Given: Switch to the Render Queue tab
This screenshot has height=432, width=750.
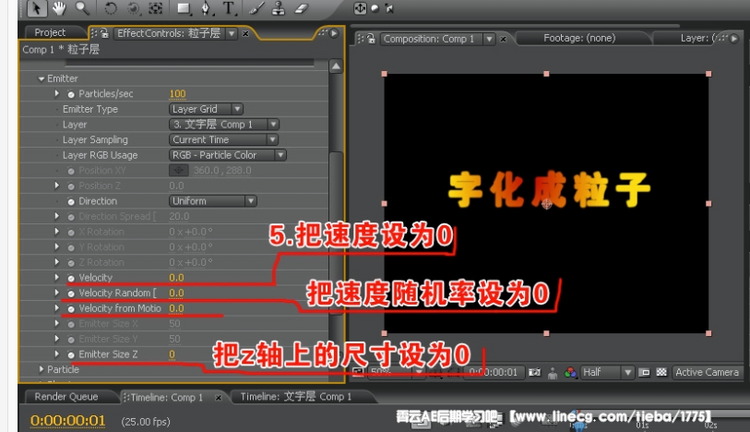Looking at the screenshot, I should point(66,397).
